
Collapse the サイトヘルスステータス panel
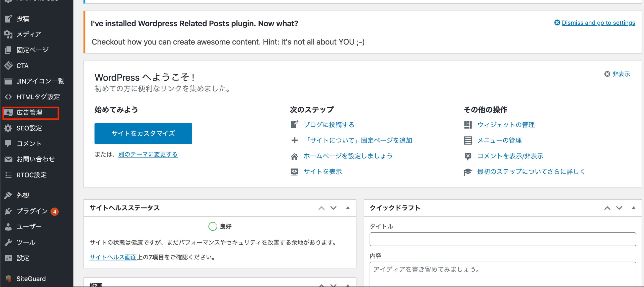(348, 208)
